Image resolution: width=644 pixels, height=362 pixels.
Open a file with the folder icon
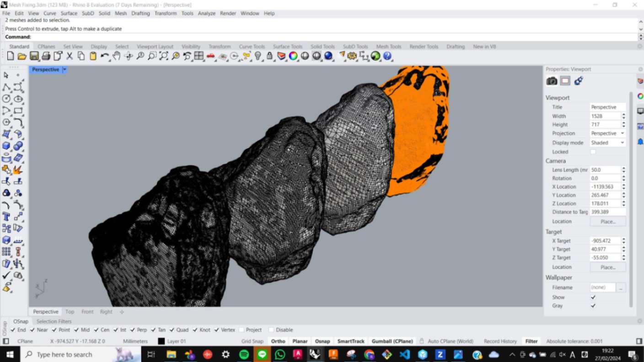coord(22,56)
